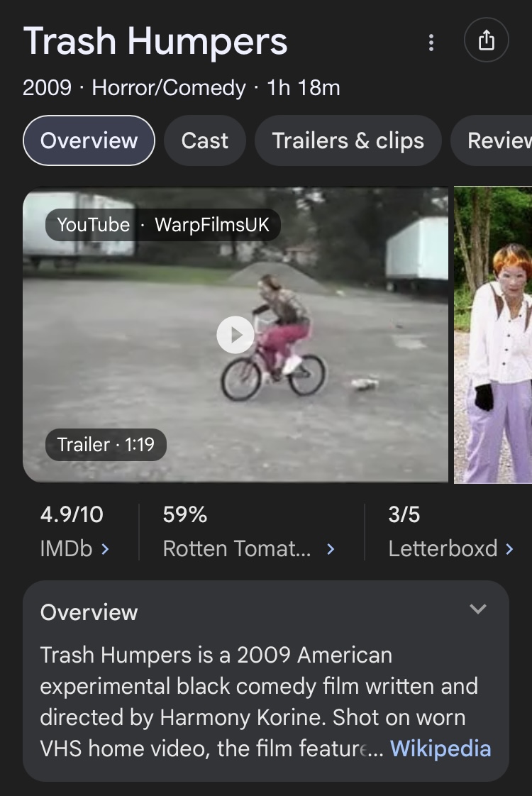Open the three-dot more options menu
The width and height of the screenshot is (532, 796).
point(431,43)
